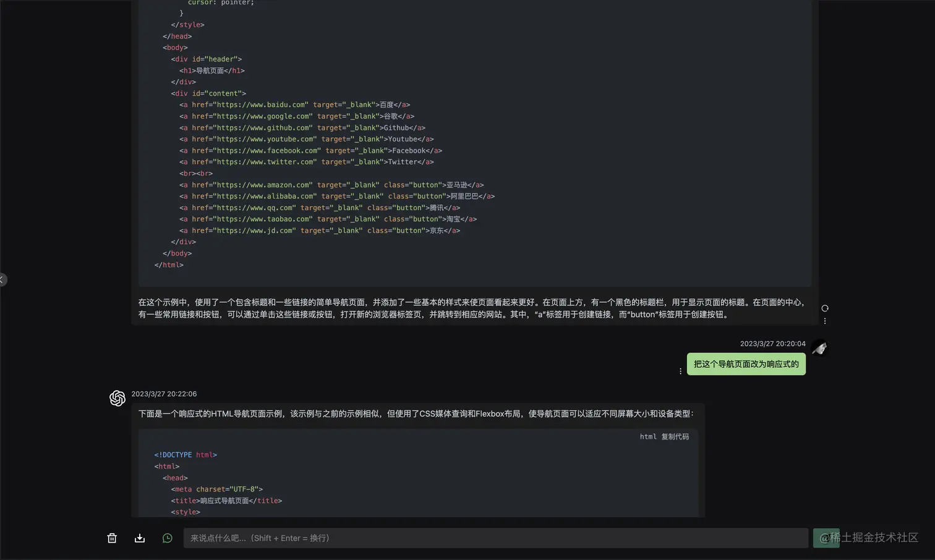The image size is (935, 560).
Task: Click the reply sentence starting 下面是一个响应式的HTML导航页面示例
Action: 416,414
